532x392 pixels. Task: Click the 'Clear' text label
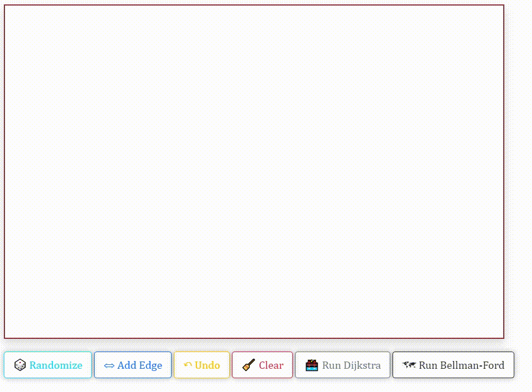click(x=271, y=365)
